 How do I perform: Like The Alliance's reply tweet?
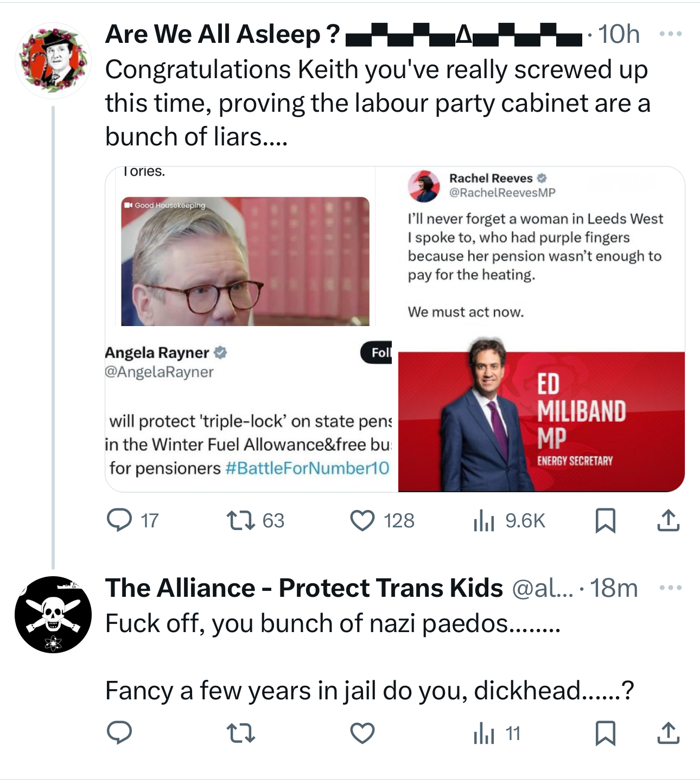pos(362,734)
